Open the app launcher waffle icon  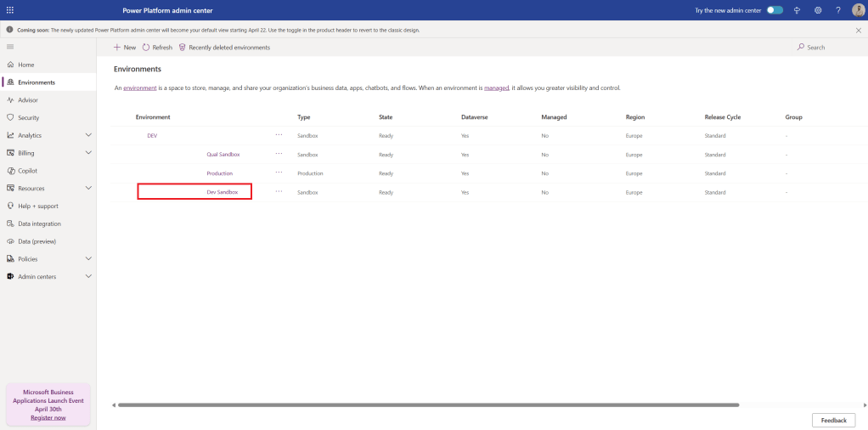pyautogui.click(x=10, y=9)
